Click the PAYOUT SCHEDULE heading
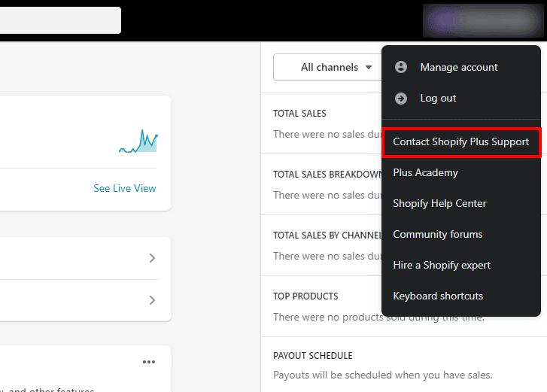The height and width of the screenshot is (392, 547). (x=312, y=356)
